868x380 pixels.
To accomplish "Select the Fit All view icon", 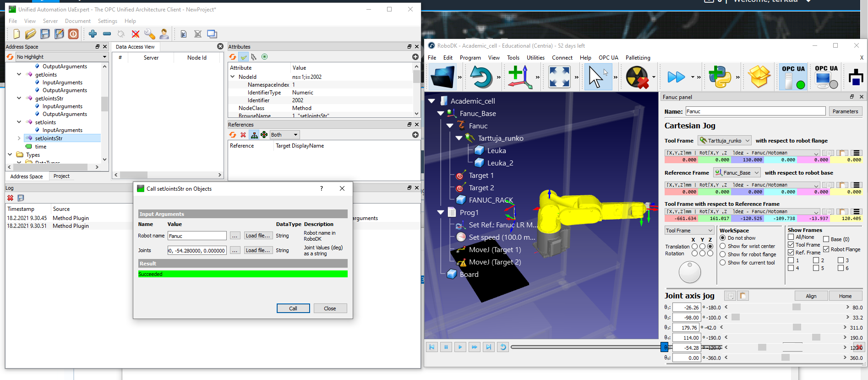I will click(x=559, y=77).
